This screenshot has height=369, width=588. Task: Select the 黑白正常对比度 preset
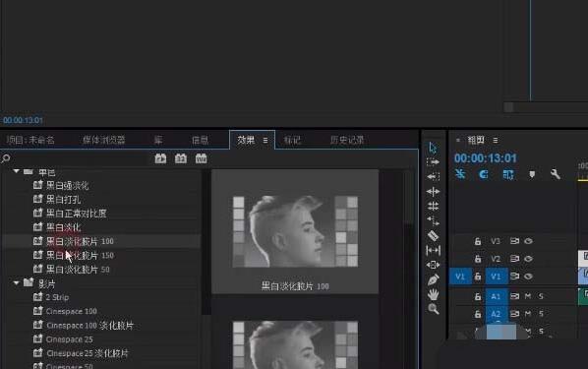click(76, 214)
